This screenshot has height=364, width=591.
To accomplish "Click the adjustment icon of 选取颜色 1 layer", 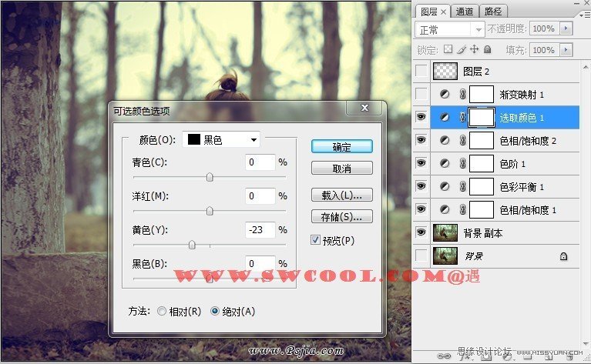I will (x=445, y=118).
